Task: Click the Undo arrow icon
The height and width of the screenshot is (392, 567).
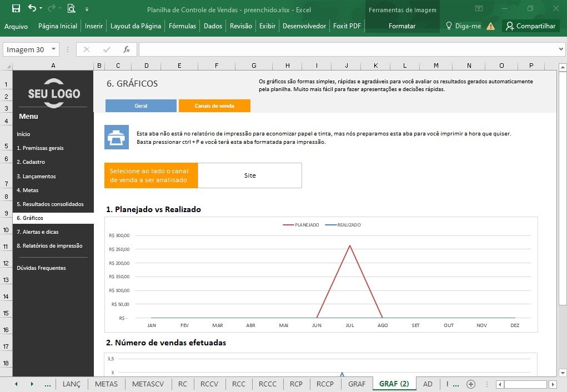Action: click(x=32, y=8)
